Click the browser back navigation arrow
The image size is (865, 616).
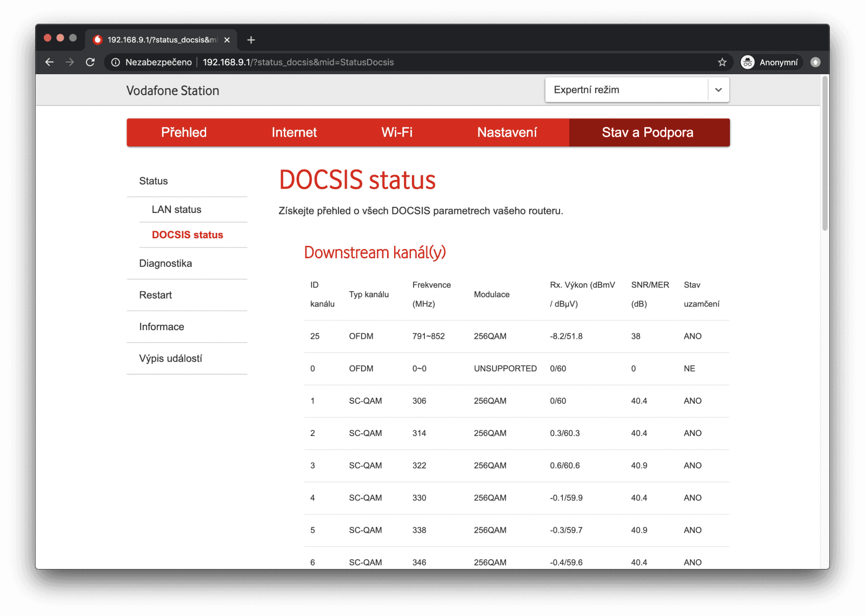(49, 62)
